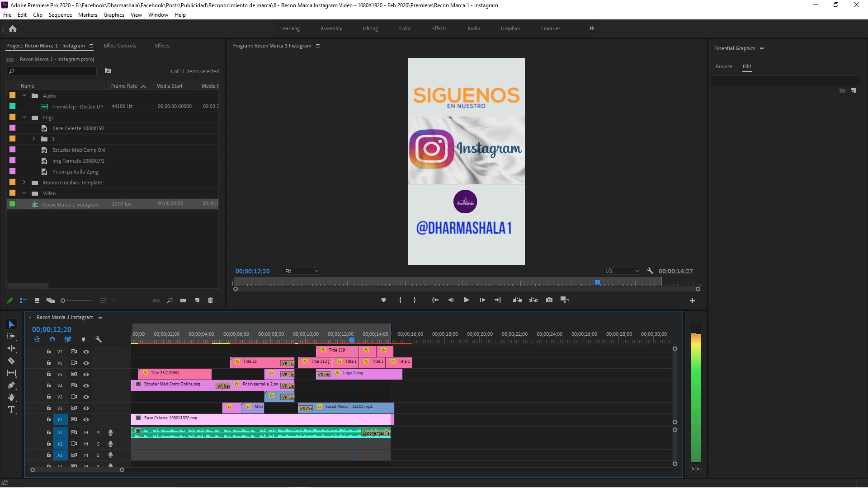Click the Export Frame camera icon

tap(549, 300)
